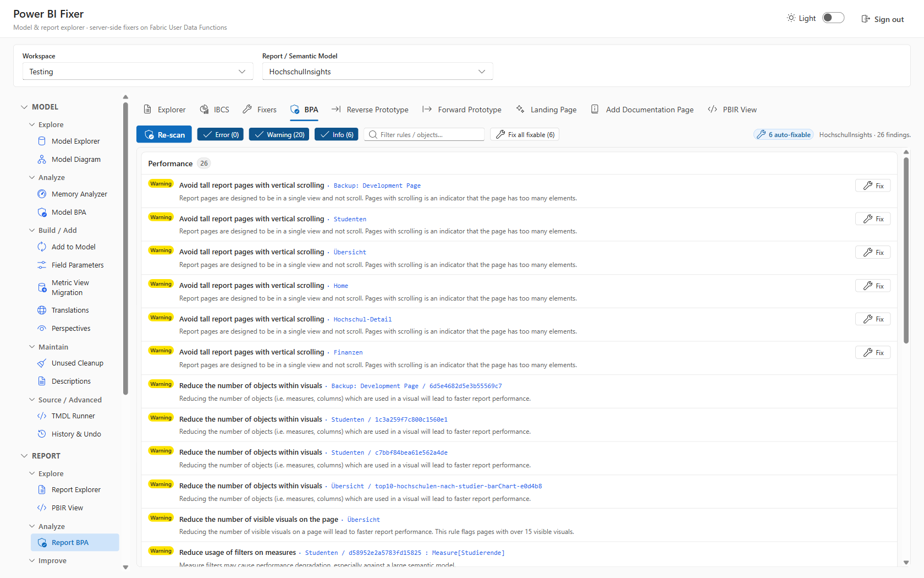The height and width of the screenshot is (578, 924).
Task: Click Model BPA shield icon
Action: click(42, 212)
